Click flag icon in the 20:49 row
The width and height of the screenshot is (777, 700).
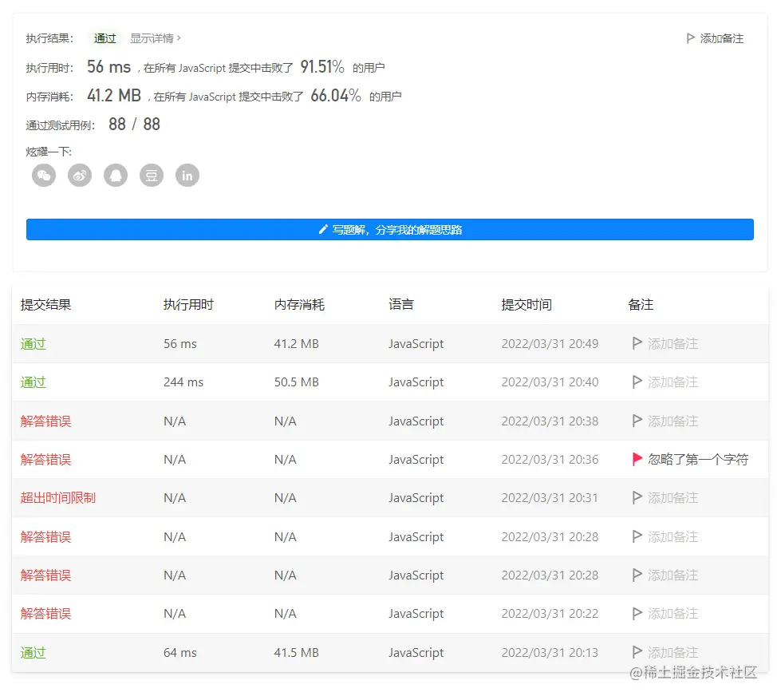pyautogui.click(x=637, y=343)
